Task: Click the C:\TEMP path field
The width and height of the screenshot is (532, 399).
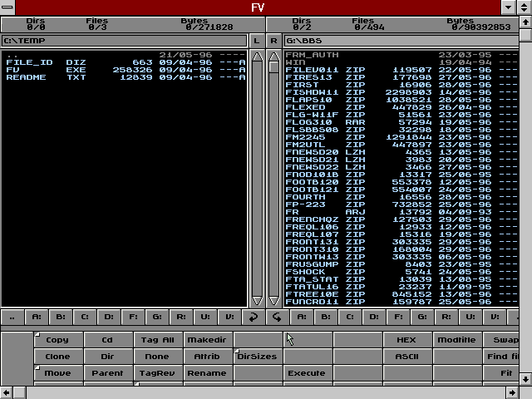Action: [124, 40]
